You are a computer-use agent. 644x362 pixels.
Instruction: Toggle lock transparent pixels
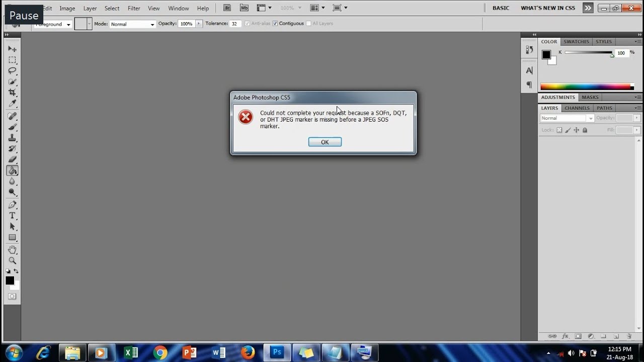(559, 130)
